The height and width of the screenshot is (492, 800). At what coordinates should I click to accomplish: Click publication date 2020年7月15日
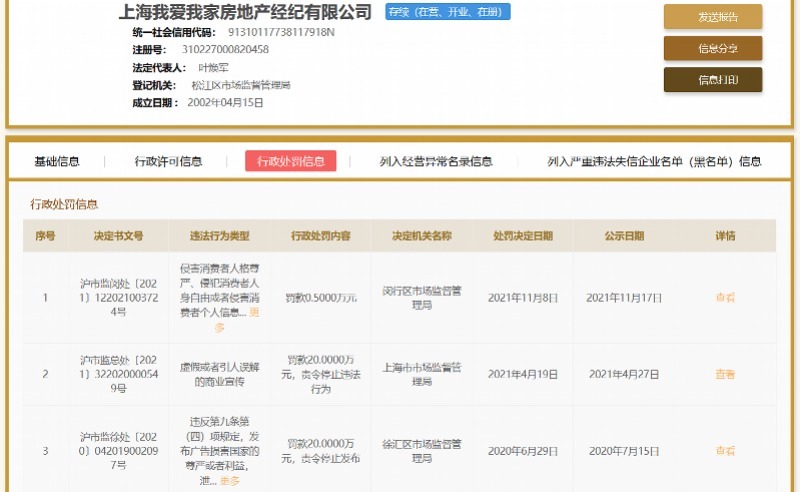624,451
